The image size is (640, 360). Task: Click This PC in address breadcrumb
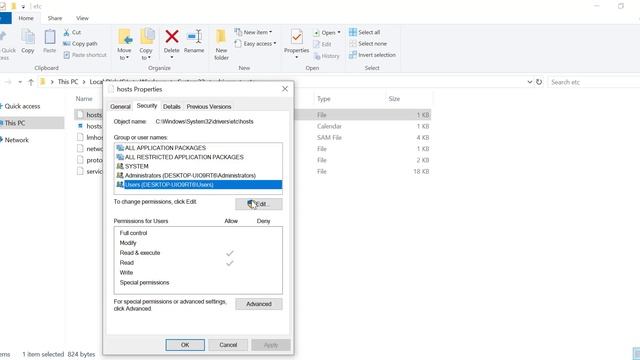coord(68,82)
